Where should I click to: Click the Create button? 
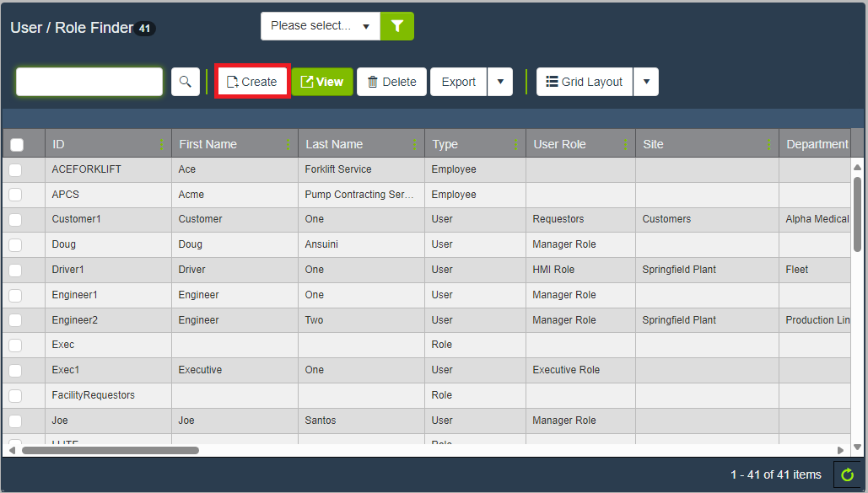(x=252, y=82)
